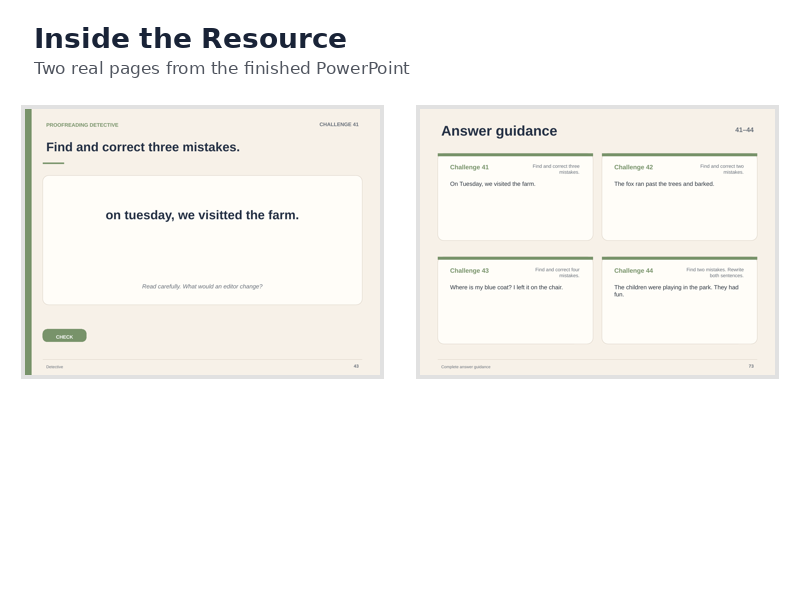Image resolution: width=800 pixels, height=600 pixels.
Task: Click the 'Challenge 43' answer card title
Action: tap(469, 271)
